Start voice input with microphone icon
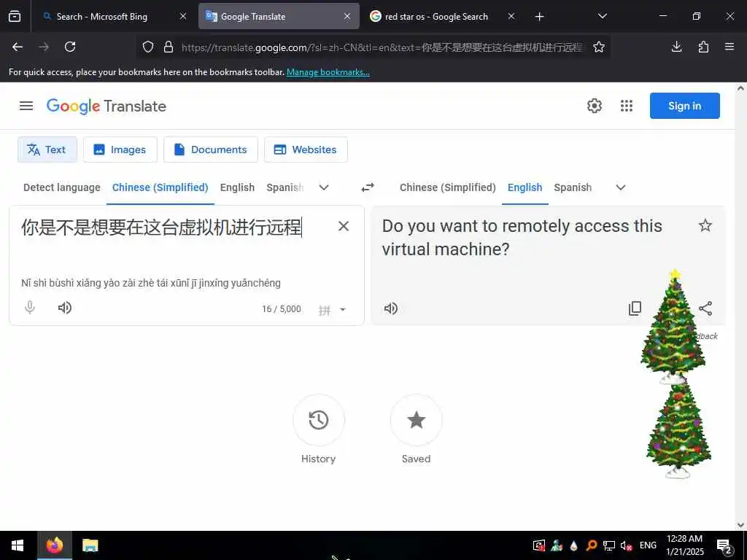Screen dimensions: 747x560 click(29, 308)
